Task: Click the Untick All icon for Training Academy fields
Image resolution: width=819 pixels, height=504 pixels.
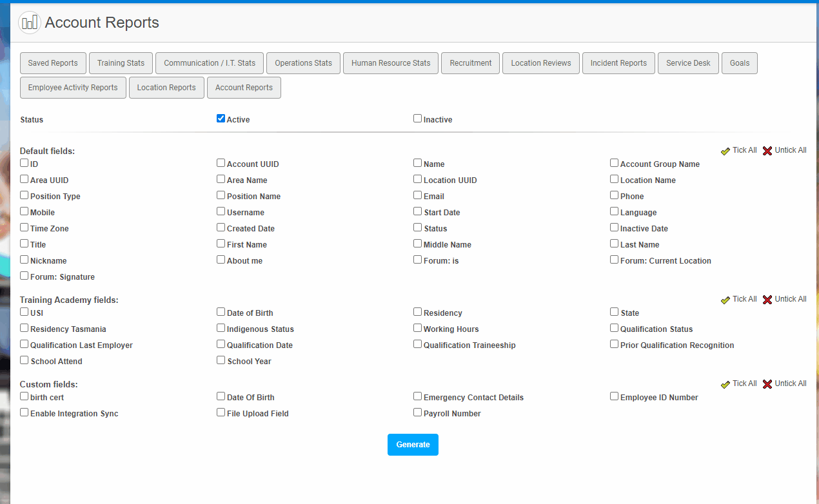Action: coord(767,299)
